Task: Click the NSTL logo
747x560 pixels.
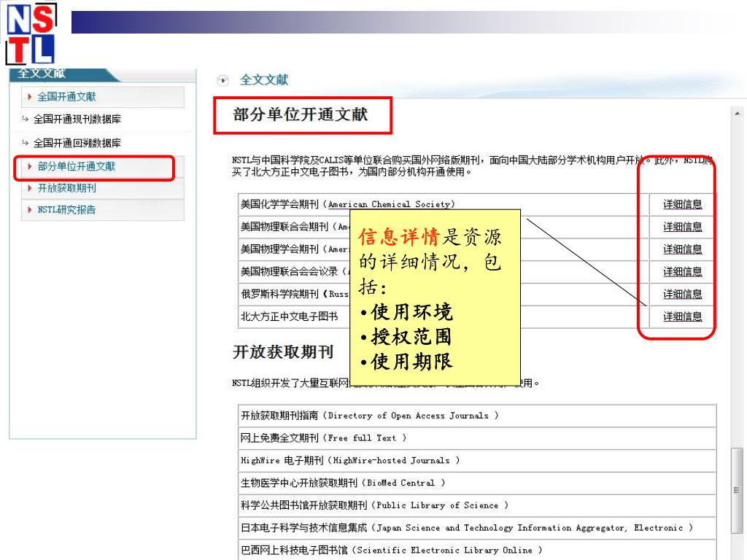Action: pos(31,34)
